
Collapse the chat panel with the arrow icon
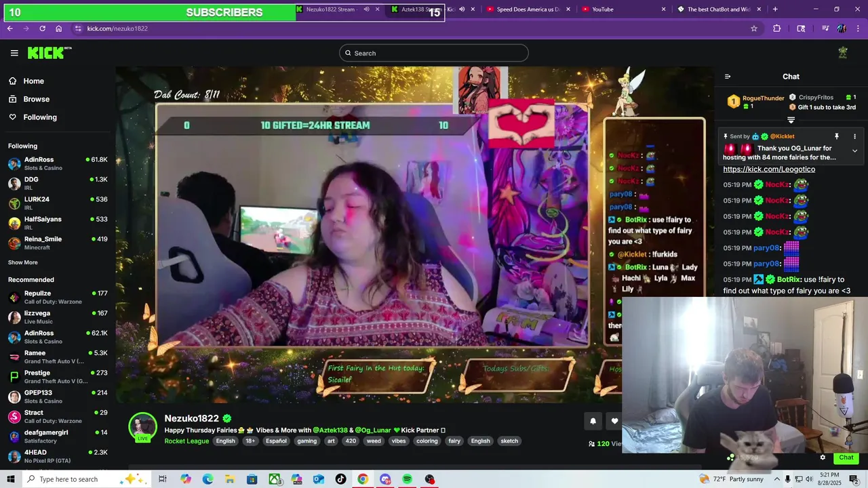728,77
